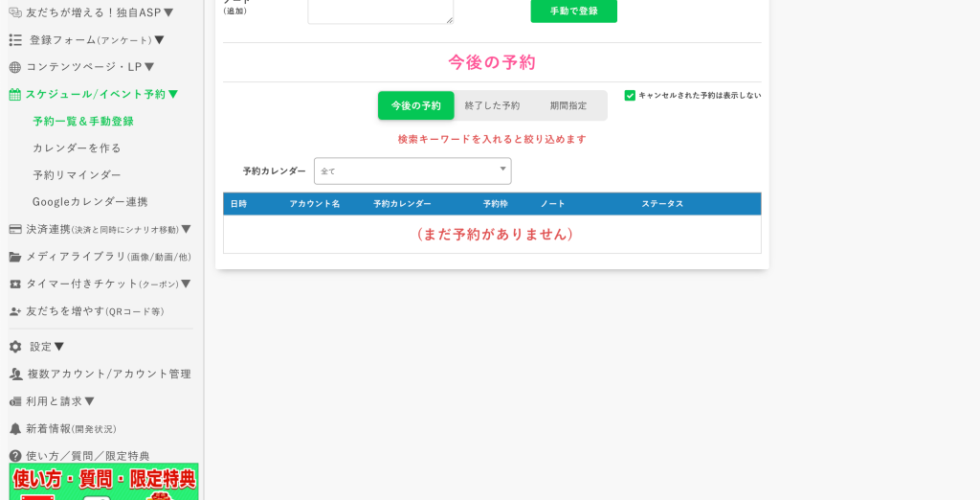Open メディアライブラリ(画像/動画/他)
This screenshot has height=500, width=980.
pos(108,257)
